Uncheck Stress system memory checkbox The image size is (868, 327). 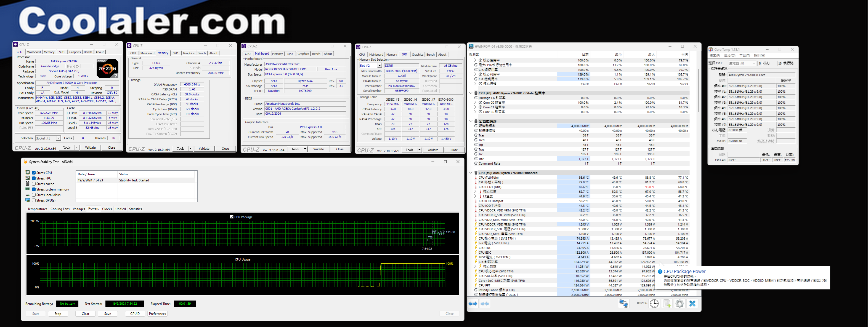pyautogui.click(x=34, y=189)
